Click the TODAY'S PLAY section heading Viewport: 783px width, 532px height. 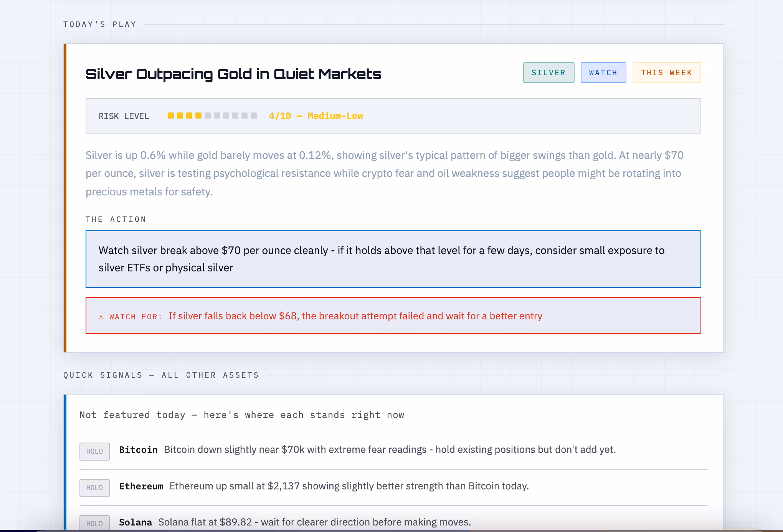[x=100, y=24]
